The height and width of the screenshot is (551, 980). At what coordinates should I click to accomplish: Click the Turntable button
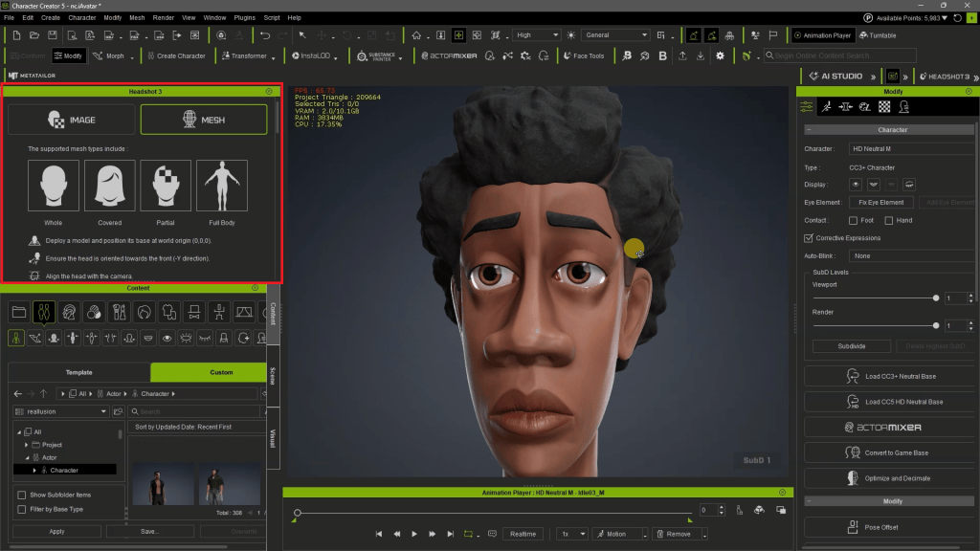(x=879, y=35)
